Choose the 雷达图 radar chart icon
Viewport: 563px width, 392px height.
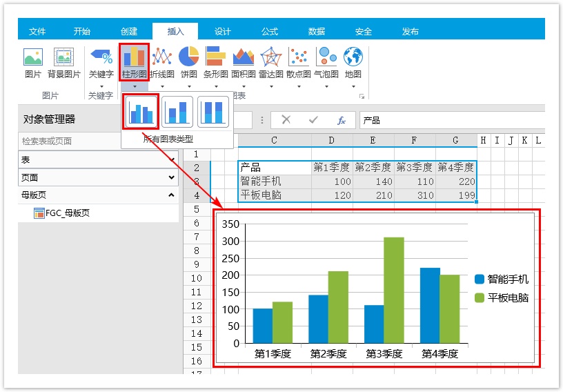point(271,57)
